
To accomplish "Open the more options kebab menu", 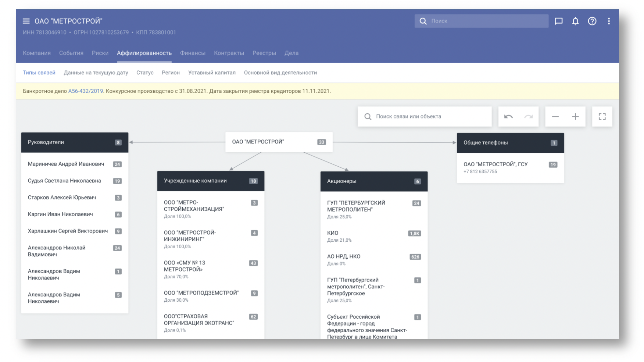I will coord(609,21).
